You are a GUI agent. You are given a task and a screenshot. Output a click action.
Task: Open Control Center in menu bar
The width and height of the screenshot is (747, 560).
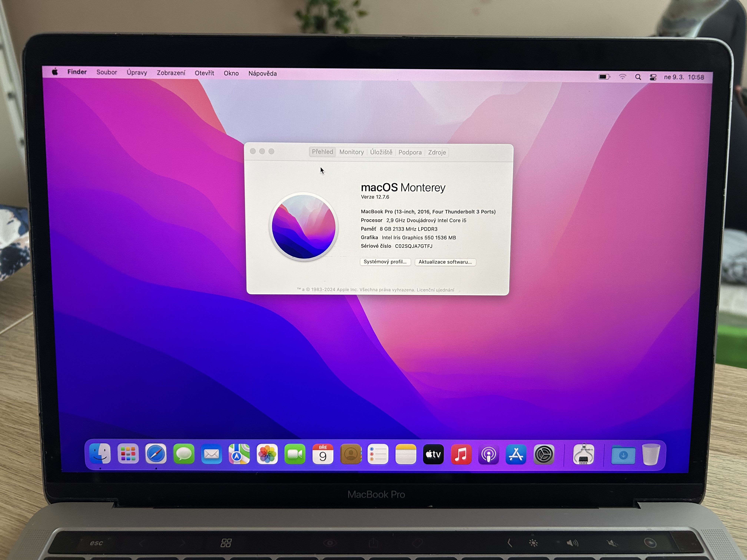653,77
